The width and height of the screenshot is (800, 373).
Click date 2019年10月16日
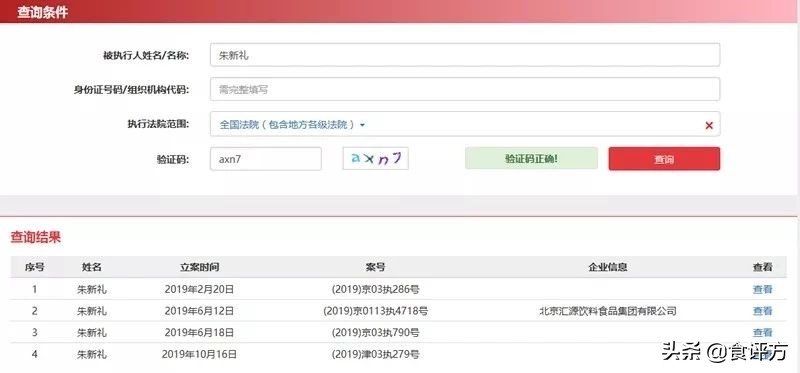[199, 354]
